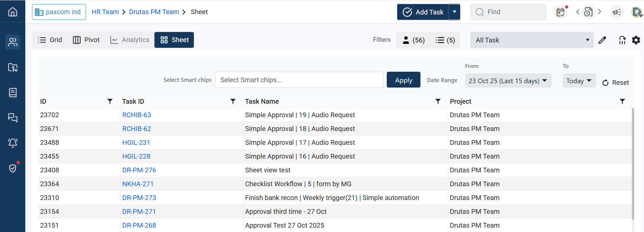
Task: Click the Select Smart chips input field
Action: [x=299, y=80]
